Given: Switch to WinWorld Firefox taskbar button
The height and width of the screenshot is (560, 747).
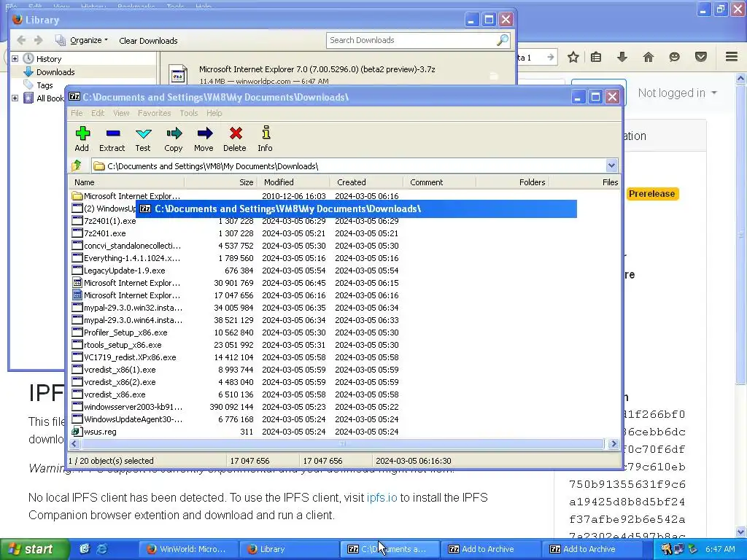Looking at the screenshot, I should click(187, 549).
